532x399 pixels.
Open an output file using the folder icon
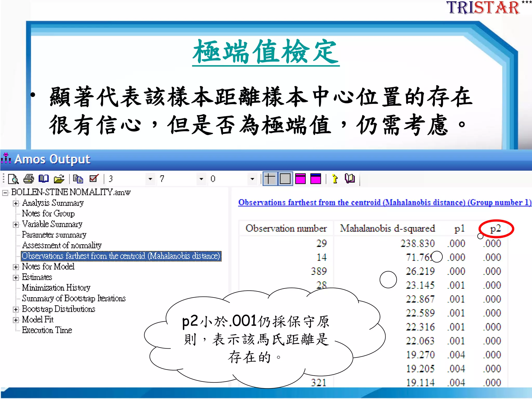59,179
